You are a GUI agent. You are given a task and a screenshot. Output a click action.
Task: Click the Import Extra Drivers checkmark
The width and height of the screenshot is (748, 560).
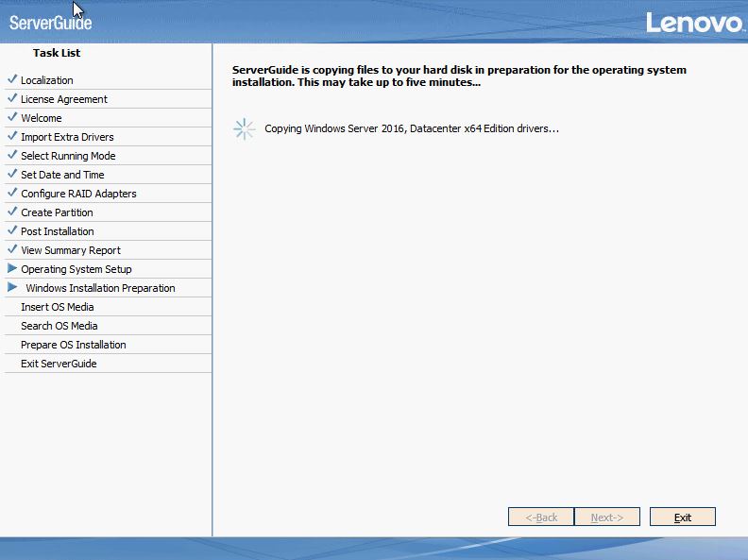[x=12, y=136]
